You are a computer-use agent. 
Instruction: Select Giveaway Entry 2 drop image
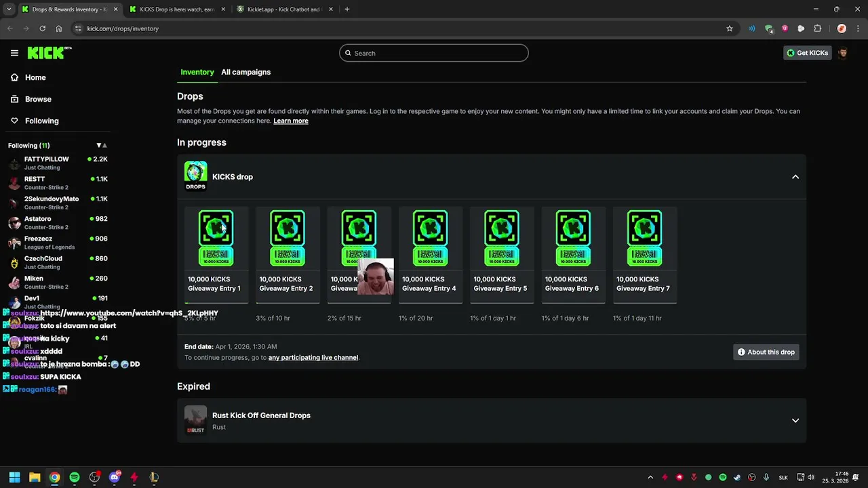pyautogui.click(x=287, y=238)
